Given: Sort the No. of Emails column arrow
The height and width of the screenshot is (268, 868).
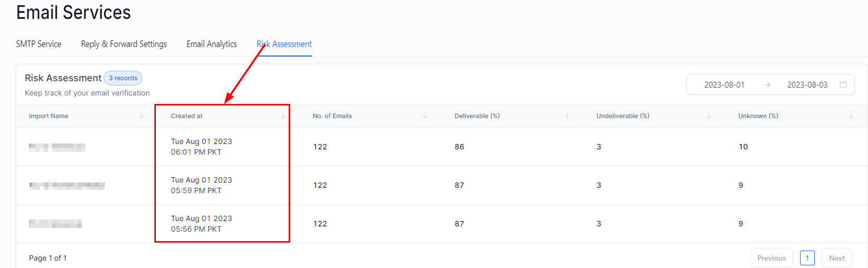Looking at the screenshot, I should click(x=425, y=116).
